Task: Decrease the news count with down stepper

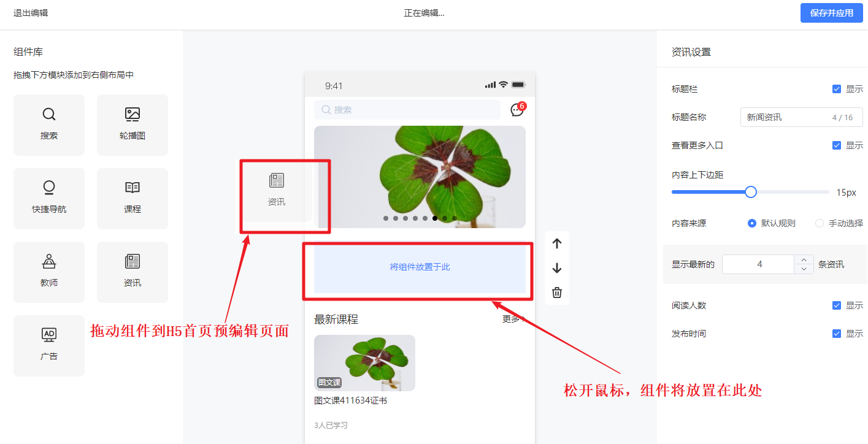Action: pyautogui.click(x=804, y=269)
